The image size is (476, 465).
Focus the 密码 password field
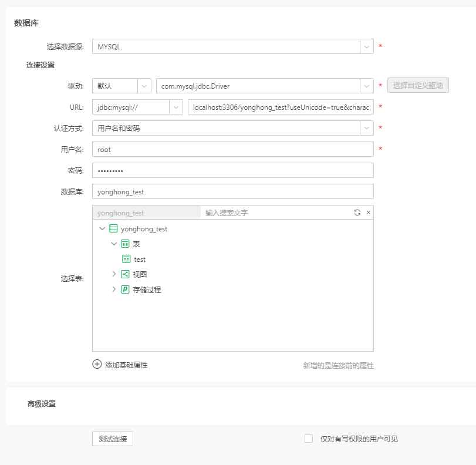pos(233,171)
